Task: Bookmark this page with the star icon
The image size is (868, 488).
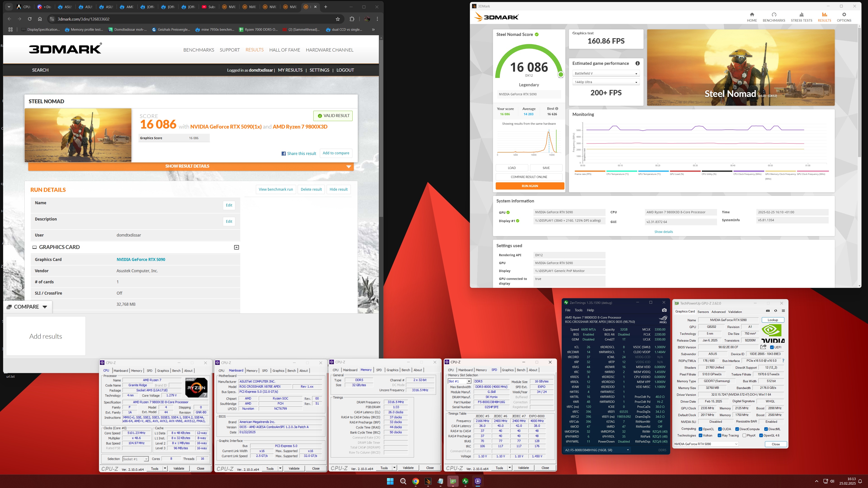Action: (338, 19)
